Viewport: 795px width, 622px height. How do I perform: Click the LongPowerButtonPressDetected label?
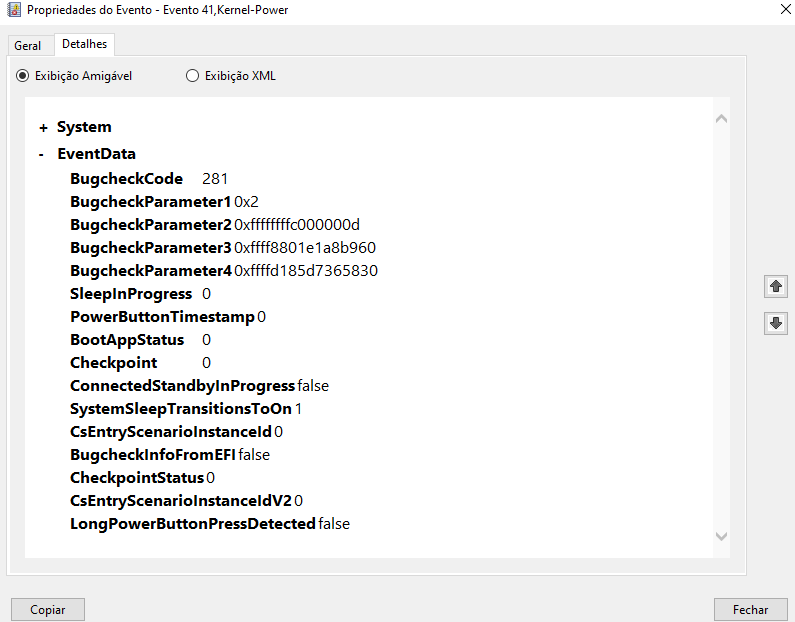tap(193, 524)
